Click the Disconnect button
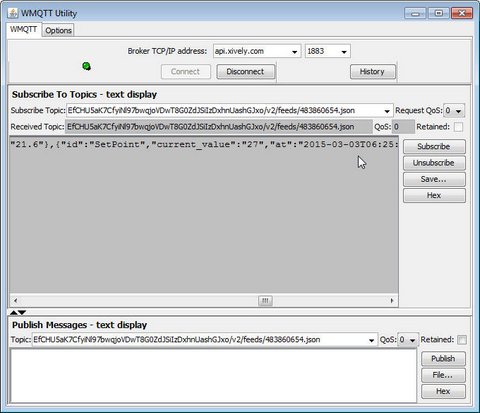The height and width of the screenshot is (413, 480). pyautogui.click(x=245, y=72)
